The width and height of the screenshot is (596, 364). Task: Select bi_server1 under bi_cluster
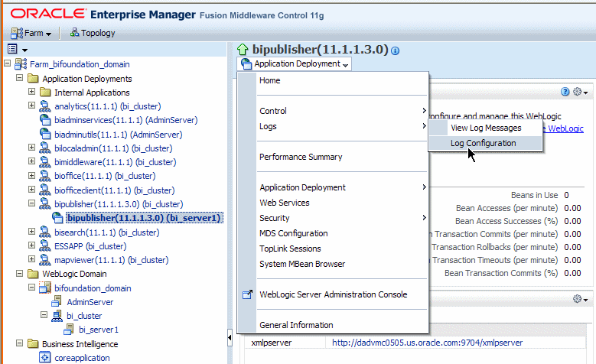point(99,330)
